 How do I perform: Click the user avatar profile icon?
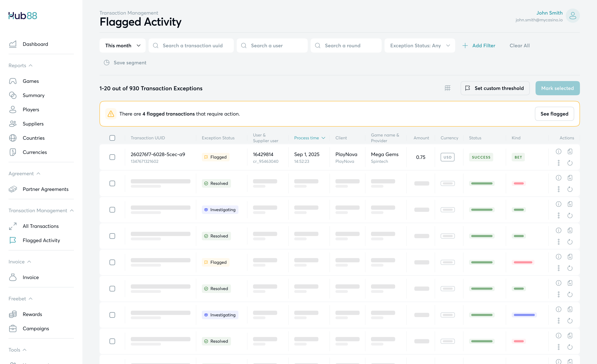point(572,16)
